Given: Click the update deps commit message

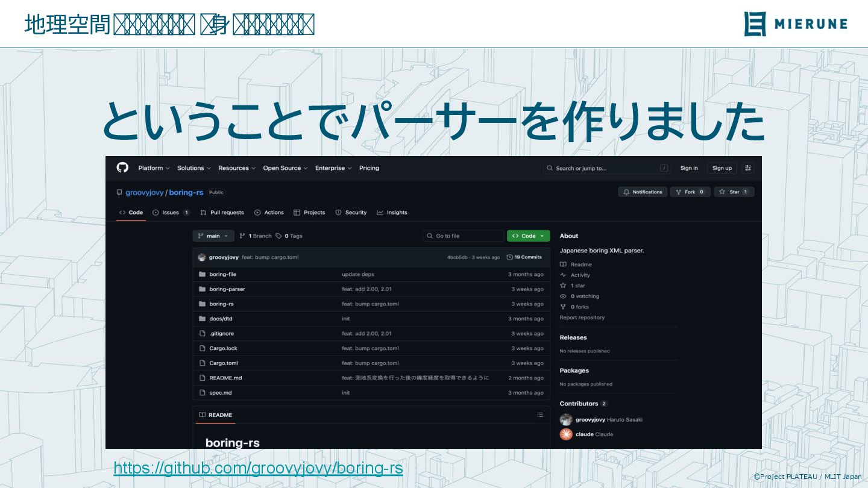Looking at the screenshot, I should 358,275.
